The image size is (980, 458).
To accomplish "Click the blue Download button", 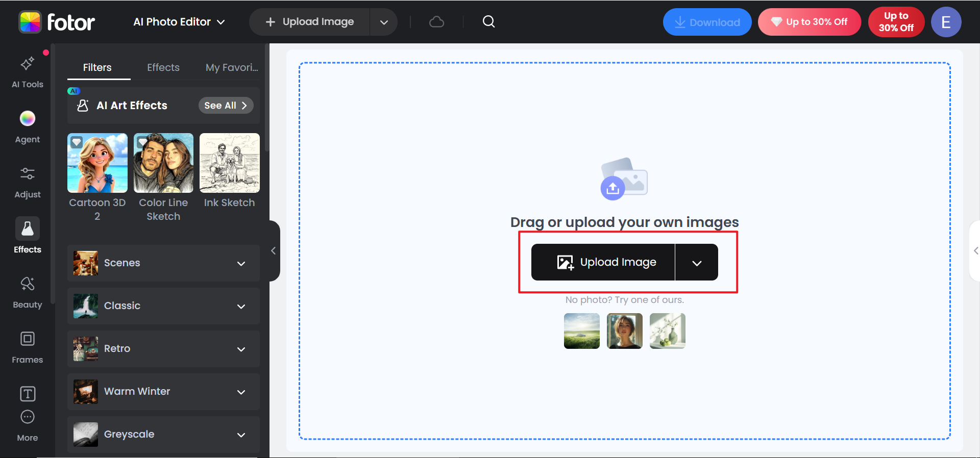I will point(707,22).
